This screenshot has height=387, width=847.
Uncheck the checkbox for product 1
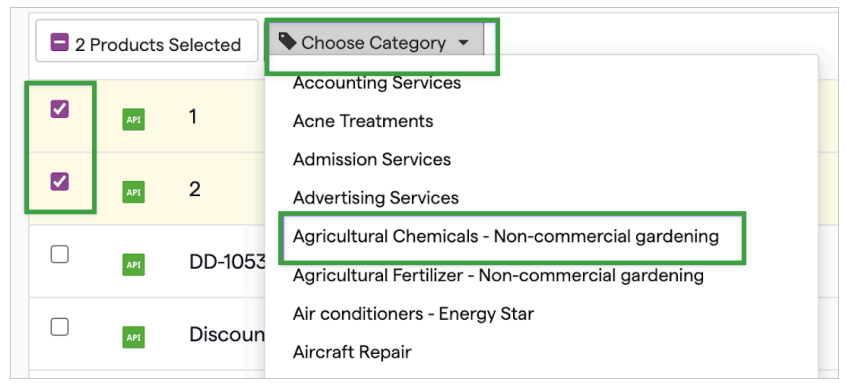point(59,109)
